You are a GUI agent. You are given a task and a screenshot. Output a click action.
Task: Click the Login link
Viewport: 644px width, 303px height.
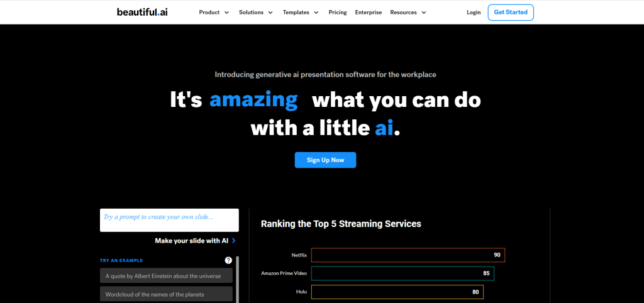tap(474, 13)
